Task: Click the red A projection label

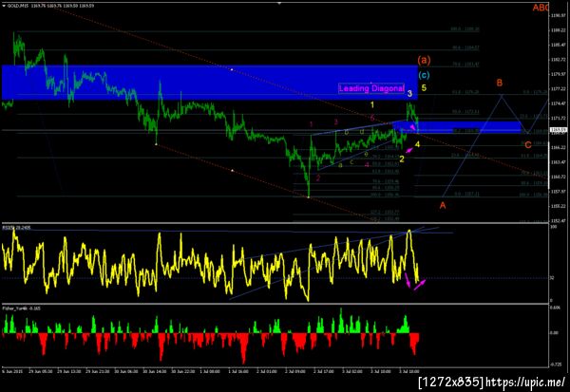Action: pyautogui.click(x=443, y=206)
